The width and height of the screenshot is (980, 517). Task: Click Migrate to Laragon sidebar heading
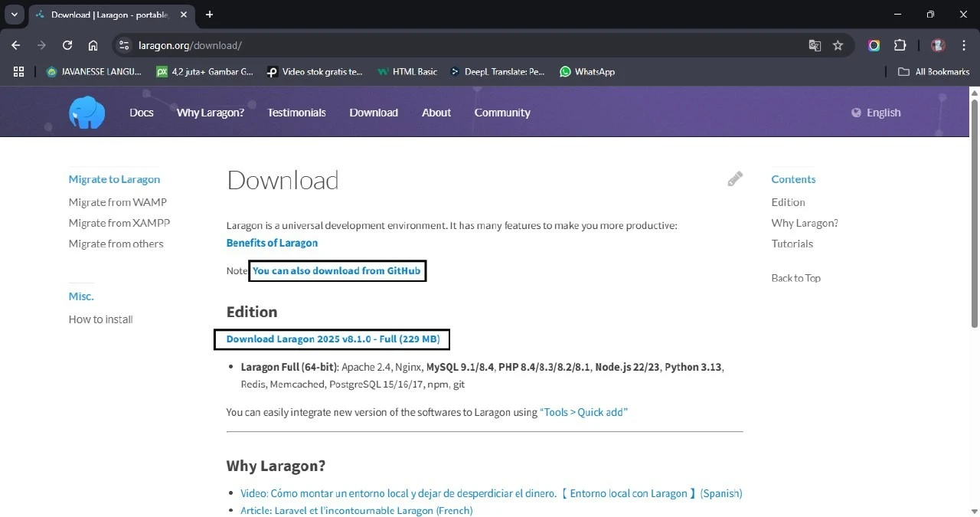point(114,179)
